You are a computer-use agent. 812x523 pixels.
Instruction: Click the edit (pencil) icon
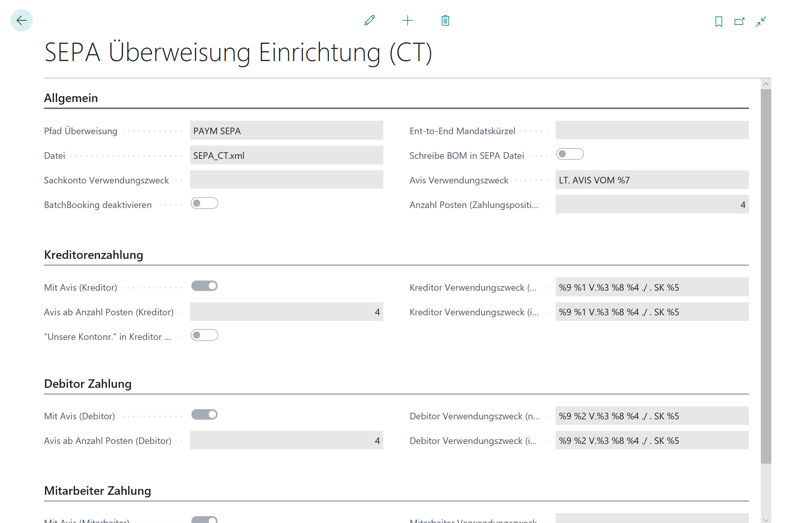(370, 20)
